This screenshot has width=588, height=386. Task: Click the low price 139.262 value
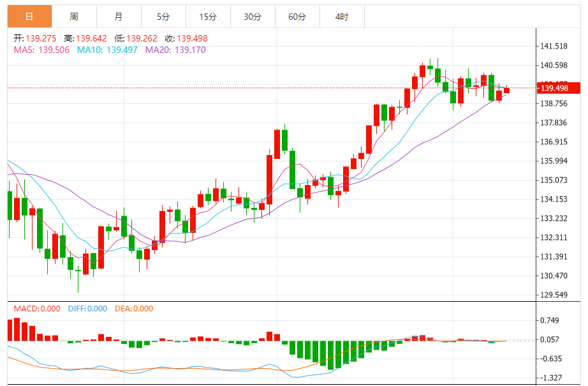[142, 39]
